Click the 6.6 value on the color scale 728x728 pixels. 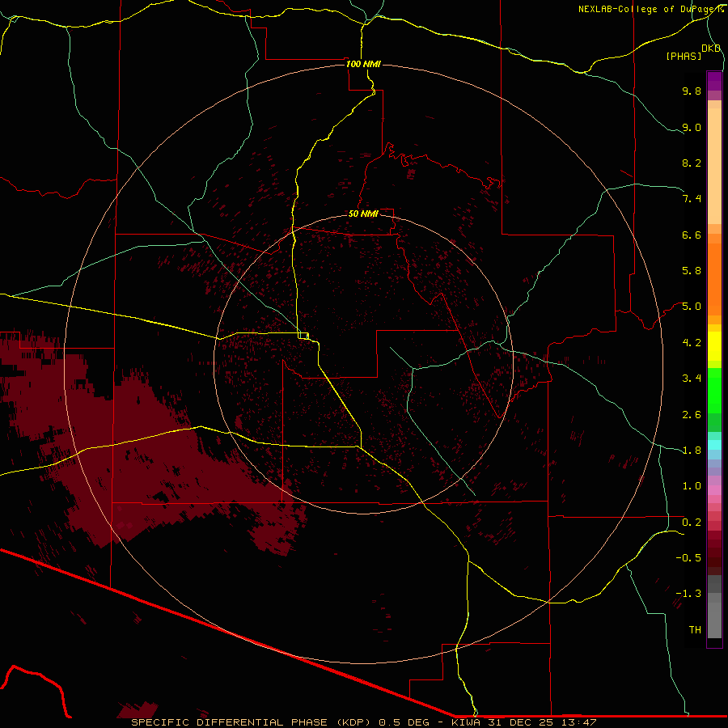click(692, 235)
